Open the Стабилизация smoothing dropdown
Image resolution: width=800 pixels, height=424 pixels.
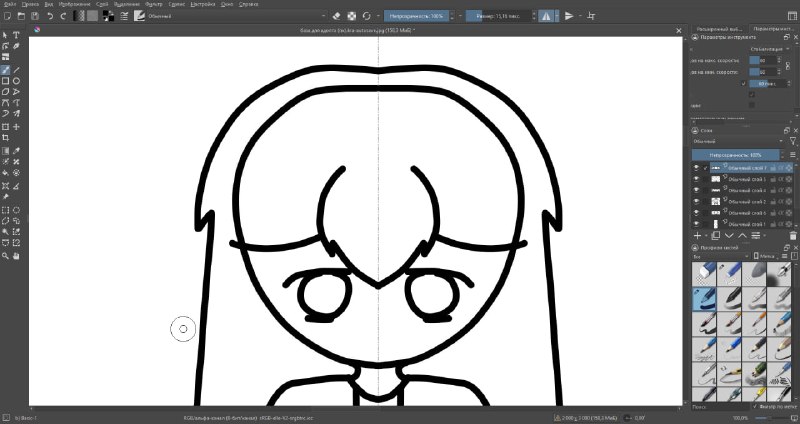(768, 49)
